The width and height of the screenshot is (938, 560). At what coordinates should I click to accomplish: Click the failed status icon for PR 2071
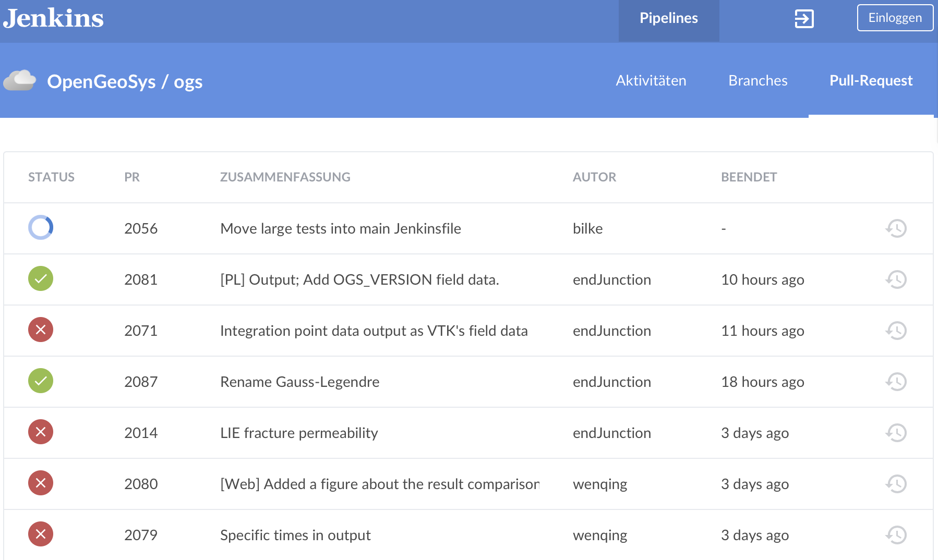(41, 330)
